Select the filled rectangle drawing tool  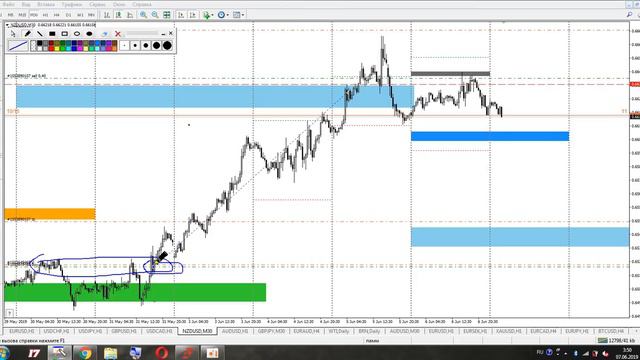click(x=52, y=34)
